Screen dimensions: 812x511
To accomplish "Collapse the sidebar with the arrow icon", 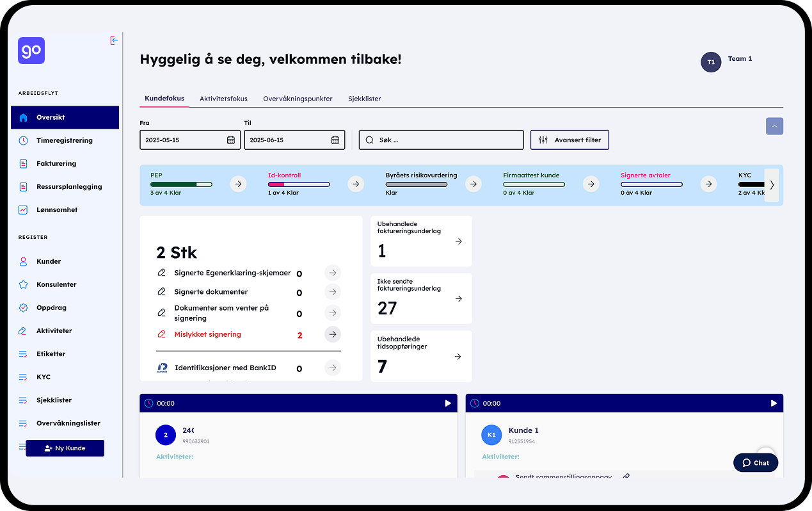I will pyautogui.click(x=114, y=40).
